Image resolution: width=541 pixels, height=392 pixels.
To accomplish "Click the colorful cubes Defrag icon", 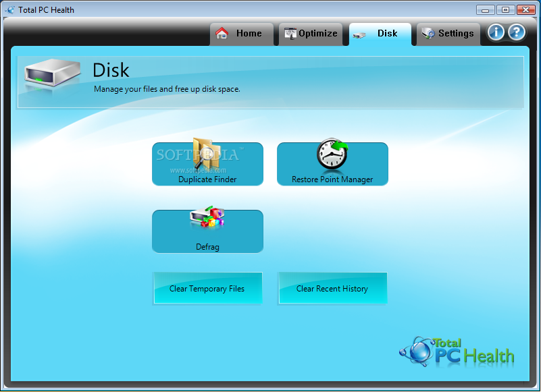I will point(207,217).
